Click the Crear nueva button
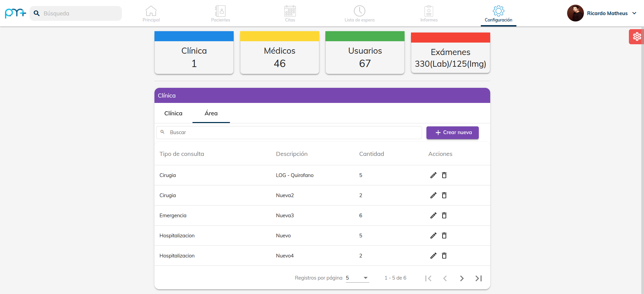The image size is (644, 294). [453, 132]
